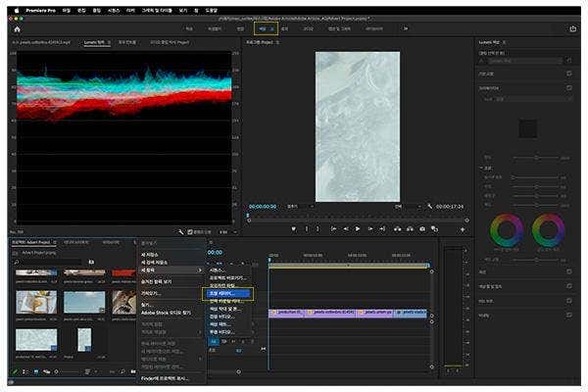Select the beach sky thumbnail in Project panel

[84, 302]
